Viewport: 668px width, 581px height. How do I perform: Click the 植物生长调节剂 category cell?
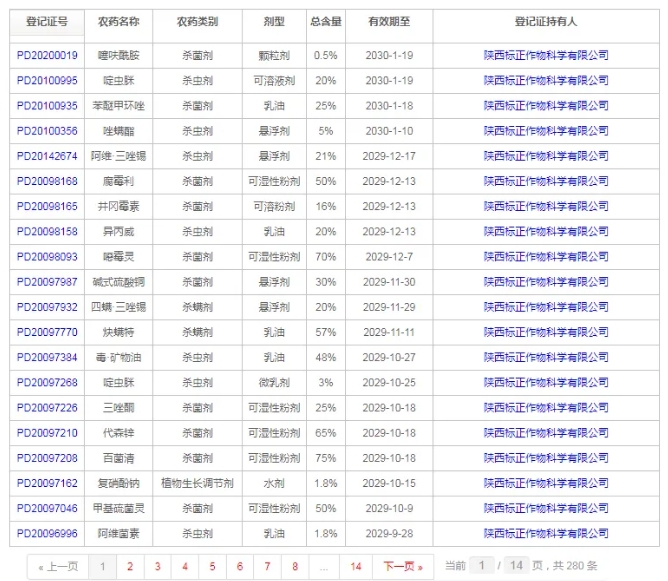pyautogui.click(x=197, y=483)
